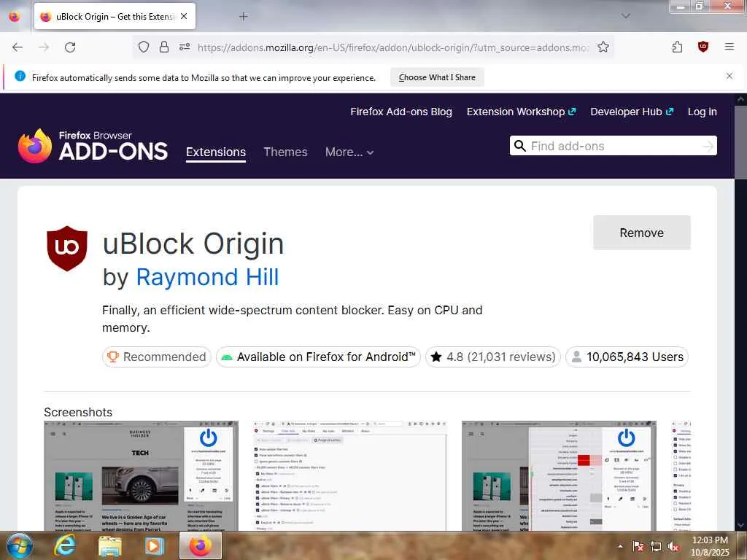The height and width of the screenshot is (560, 747).
Task: Click the network tray icon
Action: (x=656, y=547)
